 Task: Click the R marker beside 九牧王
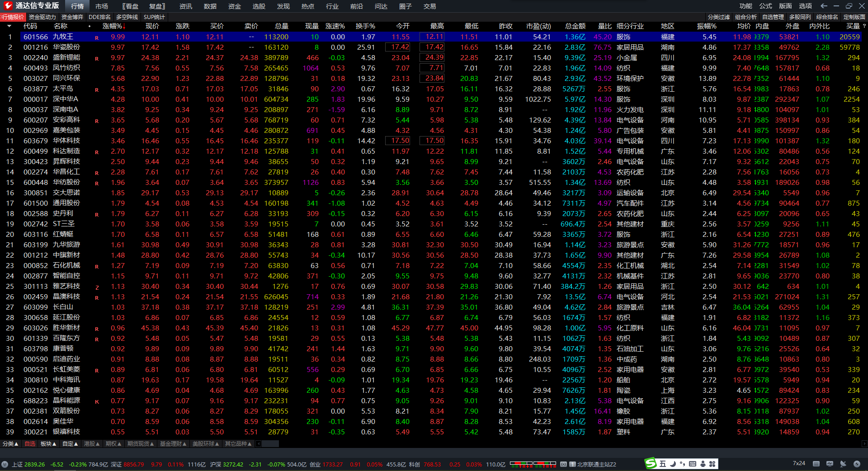[97, 38]
